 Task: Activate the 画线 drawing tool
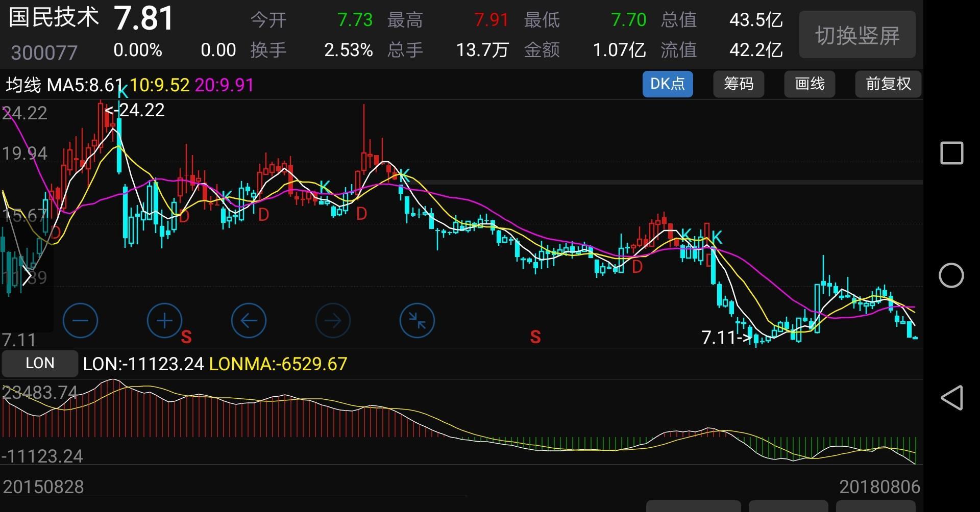click(810, 84)
